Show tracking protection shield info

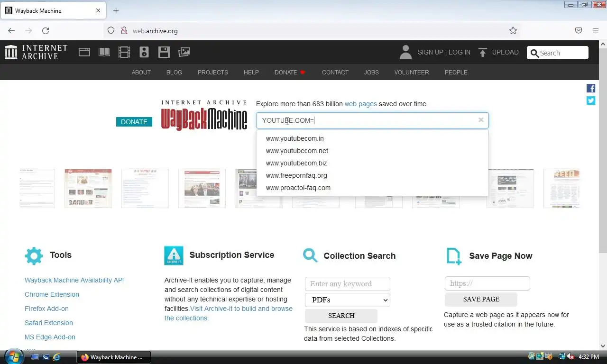(x=111, y=31)
